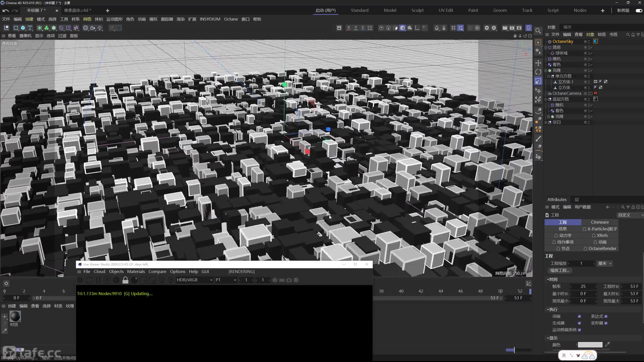Expand the 空白 null object tree
This screenshot has width=644, height=362.
[x=546, y=122]
